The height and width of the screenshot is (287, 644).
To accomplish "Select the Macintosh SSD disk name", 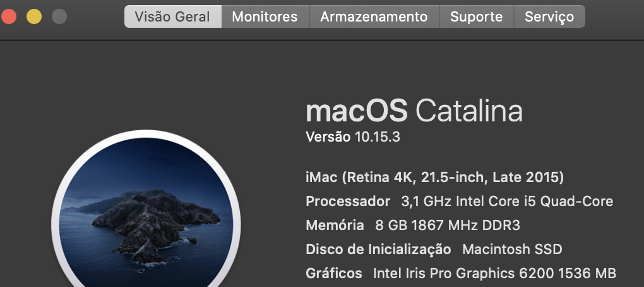I will tap(512, 249).
